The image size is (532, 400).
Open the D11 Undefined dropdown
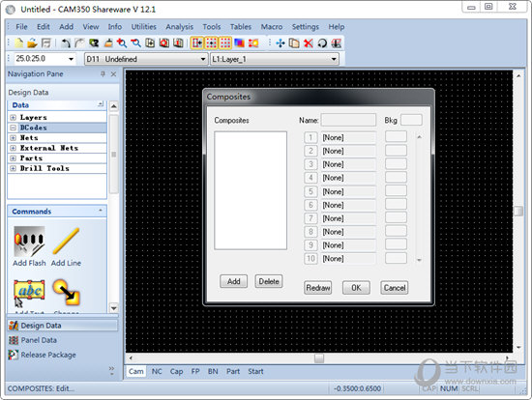(x=146, y=59)
